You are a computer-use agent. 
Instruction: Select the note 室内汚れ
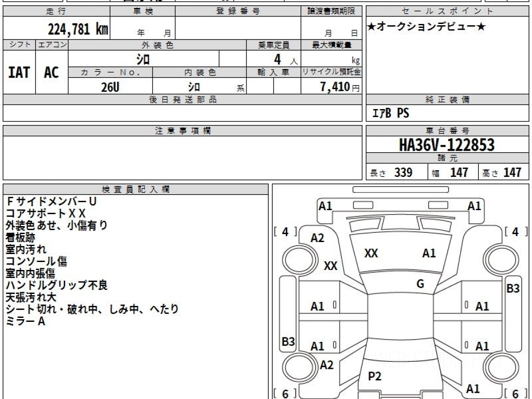(26, 249)
